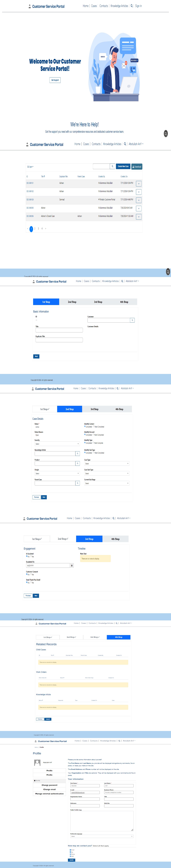
Task: Select 4th Step tab on Engagement page
Action: 115,539
